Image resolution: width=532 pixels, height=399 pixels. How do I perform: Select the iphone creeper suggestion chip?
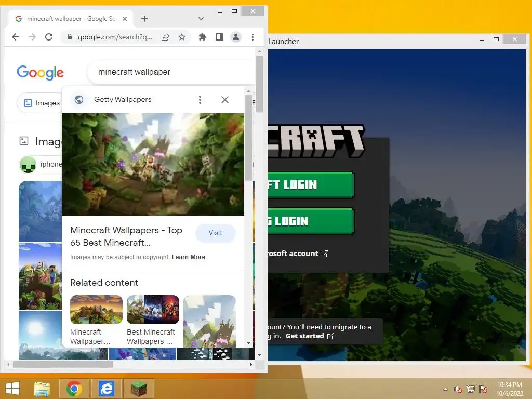pos(41,165)
